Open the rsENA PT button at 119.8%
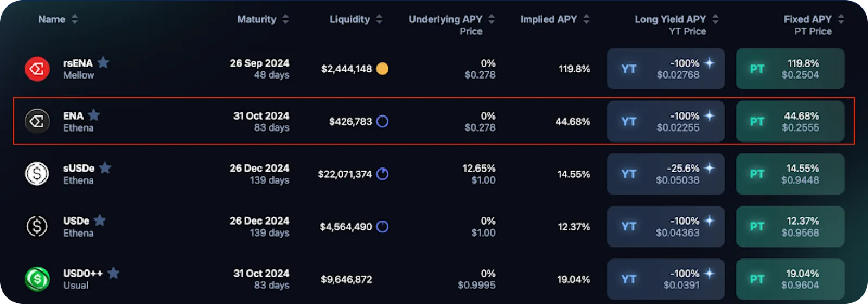This screenshot has width=868, height=304. point(790,69)
